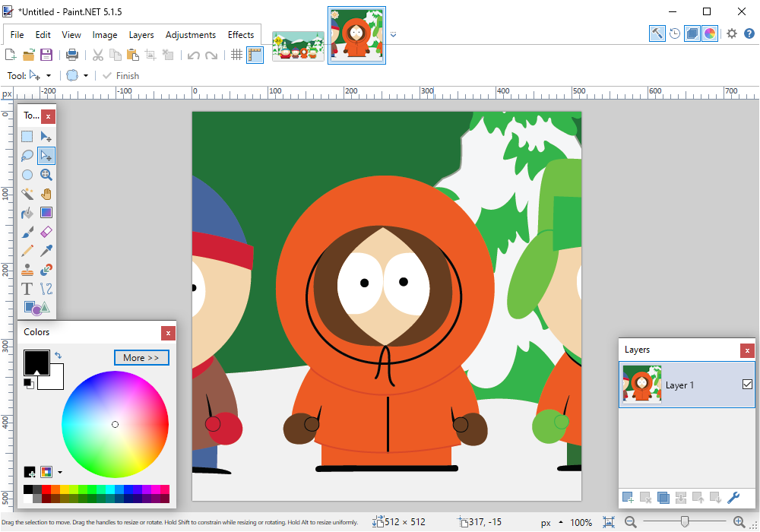Open the units selector arrow in status bar
The width and height of the screenshot is (760, 532).
coord(561,522)
